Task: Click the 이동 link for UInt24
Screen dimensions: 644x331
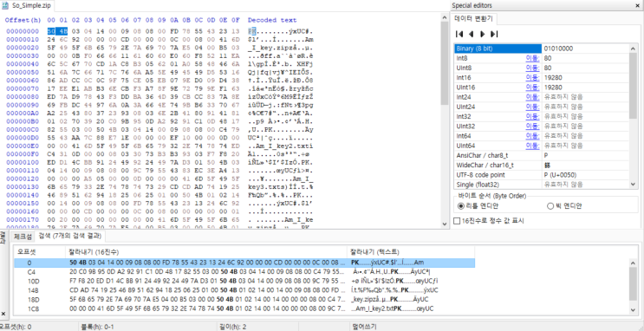Action: tap(532, 107)
